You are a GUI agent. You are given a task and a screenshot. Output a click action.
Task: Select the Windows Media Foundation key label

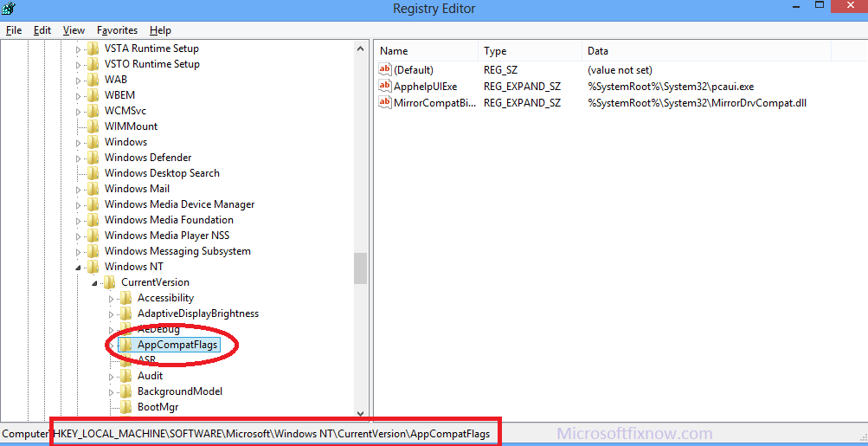pyautogui.click(x=169, y=219)
